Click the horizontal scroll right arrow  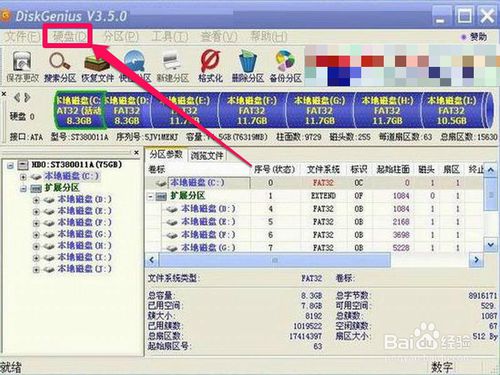(476, 260)
